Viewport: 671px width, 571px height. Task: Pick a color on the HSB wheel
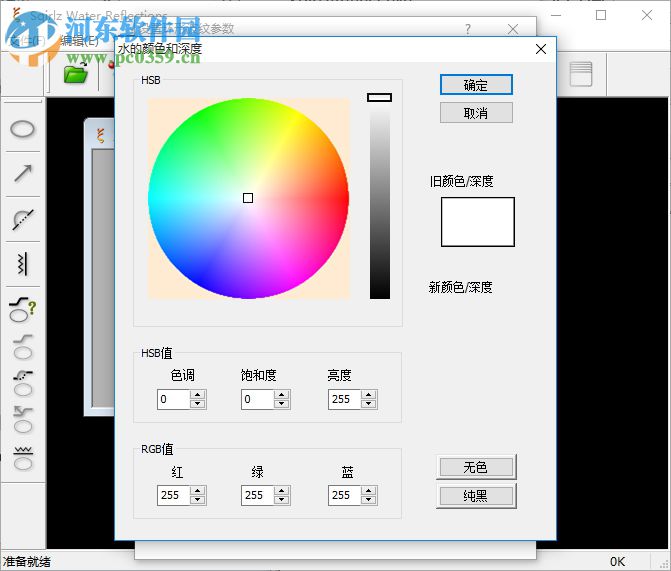[x=248, y=198]
